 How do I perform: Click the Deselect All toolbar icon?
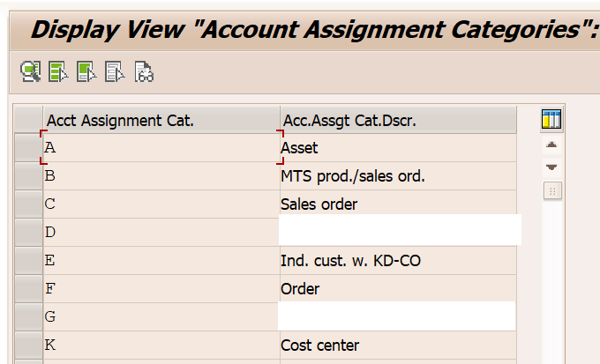(116, 72)
